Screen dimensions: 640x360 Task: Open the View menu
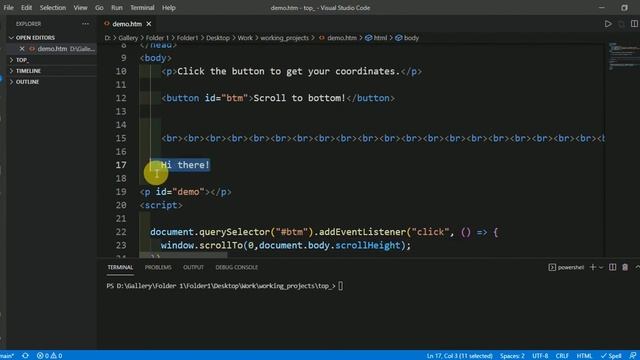80,7
